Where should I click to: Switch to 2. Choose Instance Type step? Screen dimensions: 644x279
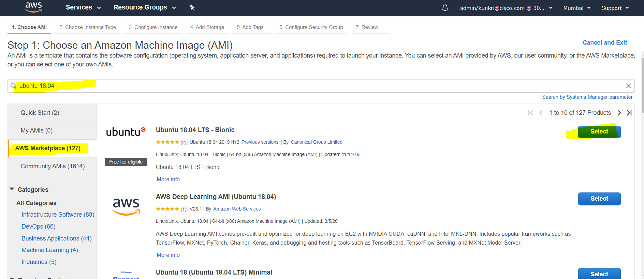click(88, 27)
